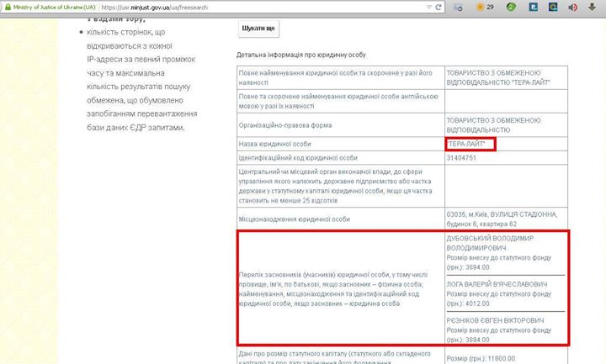Click the green padlock security icon
Viewport: 606px width, 364px height.
click(8, 8)
